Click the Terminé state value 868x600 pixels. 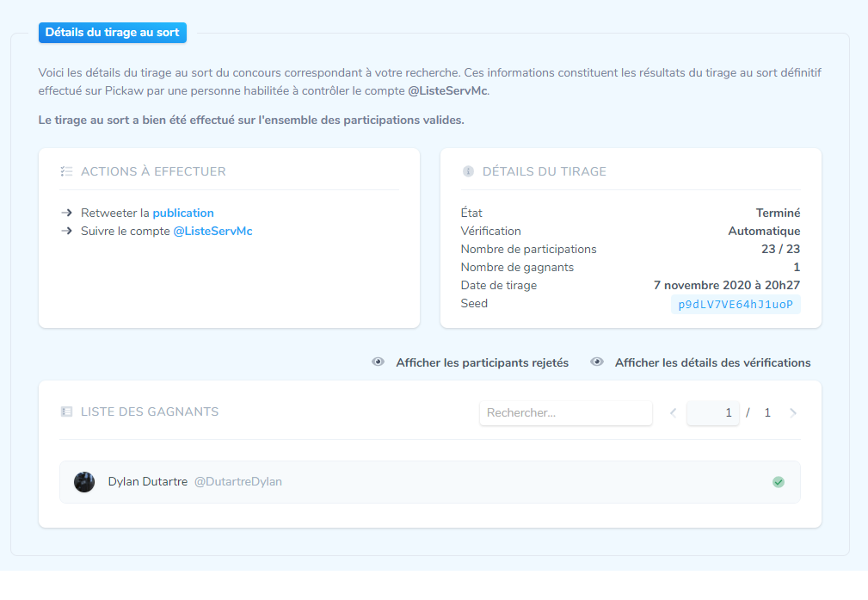coord(778,213)
